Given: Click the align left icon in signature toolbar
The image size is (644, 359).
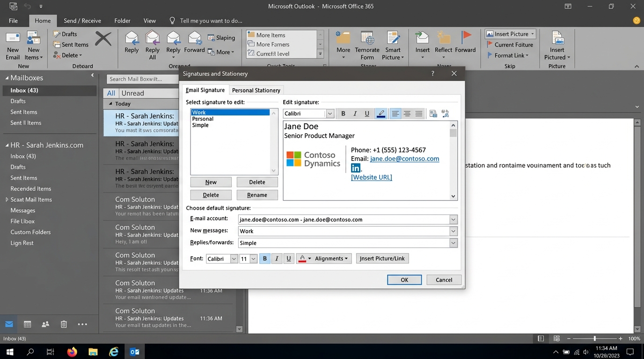Looking at the screenshot, I should click(x=395, y=114).
